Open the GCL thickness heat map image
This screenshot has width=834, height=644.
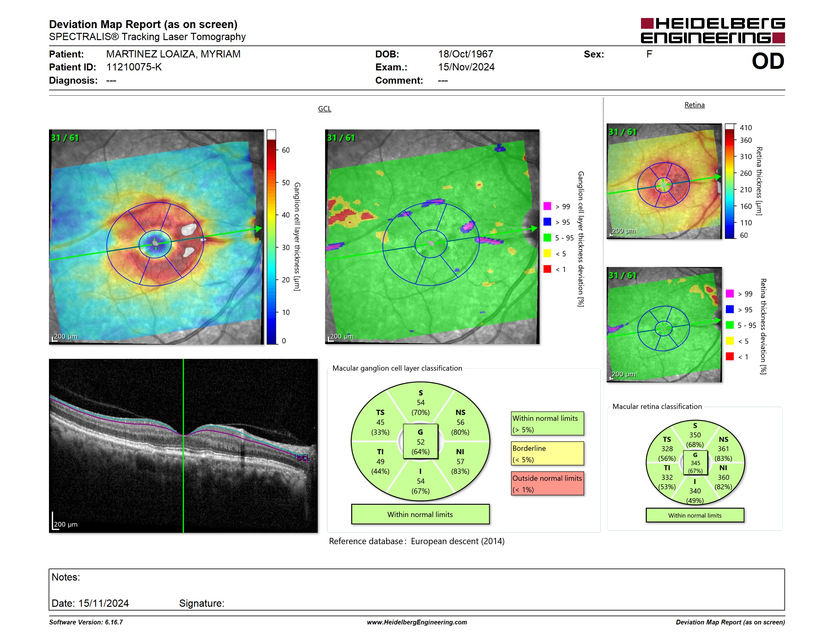pos(156,237)
